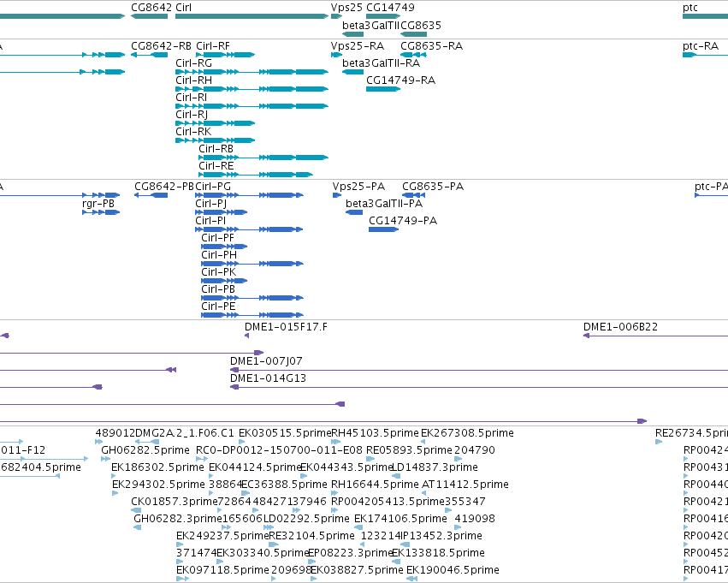Viewport: 728px width, 583px height.
Task: Select the CK01857.3prime EST label
Action: click(x=175, y=503)
